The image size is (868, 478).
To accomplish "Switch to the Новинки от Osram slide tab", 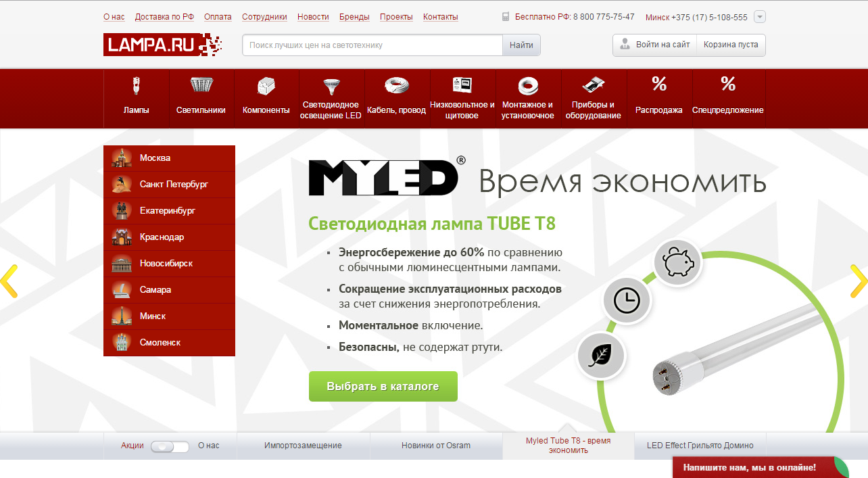I will (436, 446).
